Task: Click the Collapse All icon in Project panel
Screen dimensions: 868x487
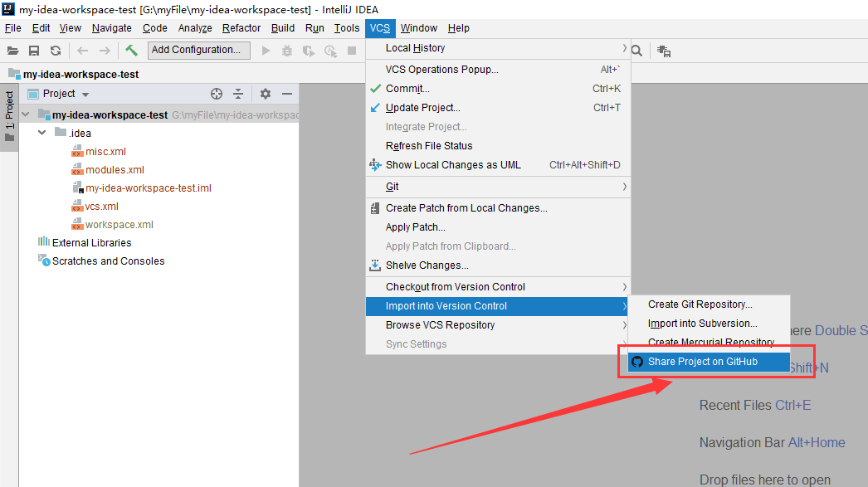Action: pyautogui.click(x=238, y=94)
